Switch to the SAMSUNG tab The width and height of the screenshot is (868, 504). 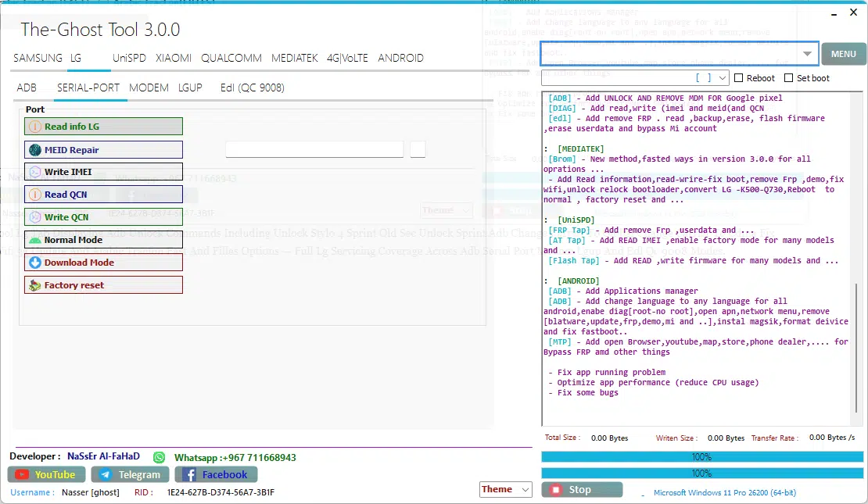(38, 58)
